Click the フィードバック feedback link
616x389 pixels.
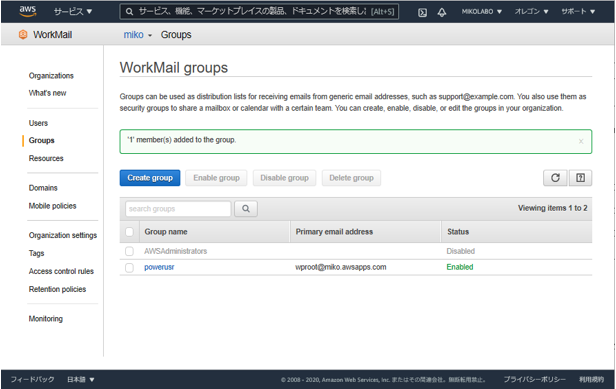[x=32, y=380]
